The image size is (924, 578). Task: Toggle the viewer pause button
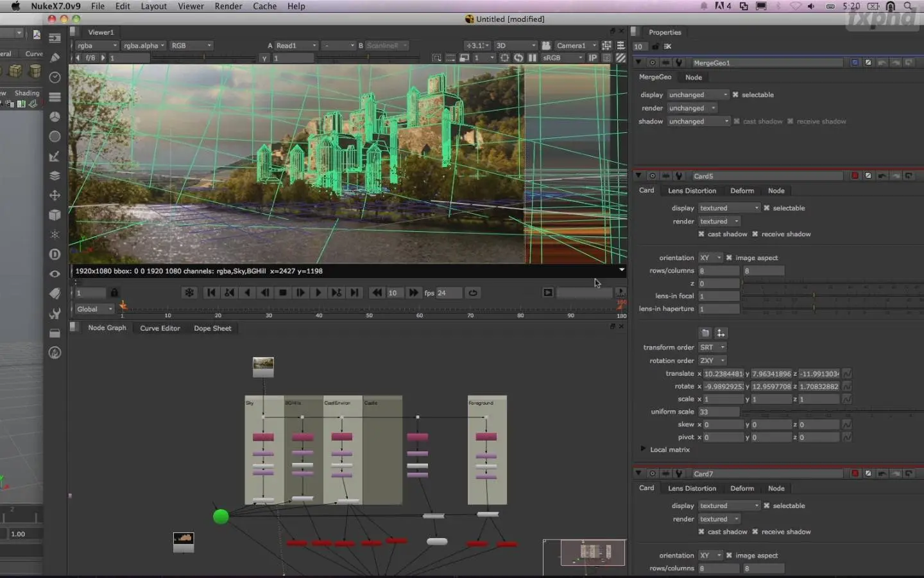(532, 58)
